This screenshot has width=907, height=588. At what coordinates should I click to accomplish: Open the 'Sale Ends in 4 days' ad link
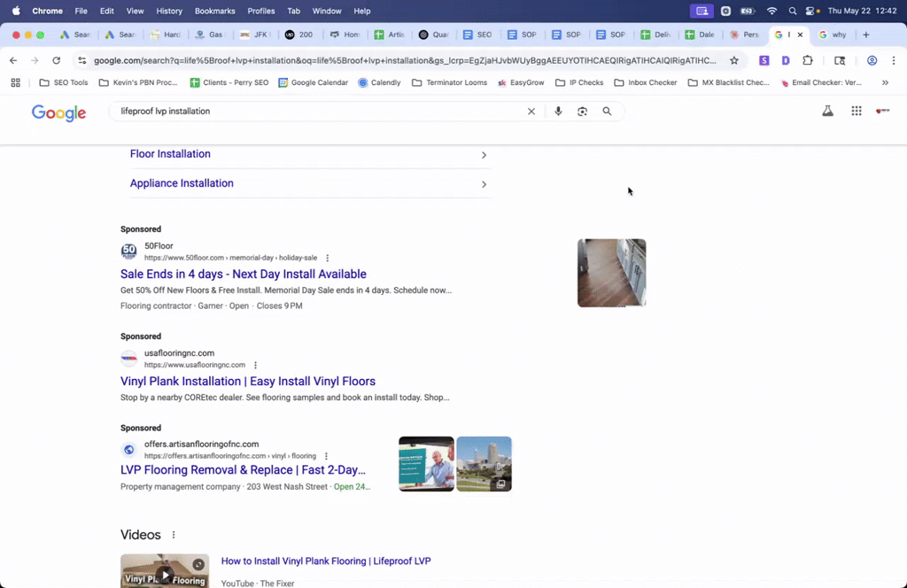(x=243, y=274)
